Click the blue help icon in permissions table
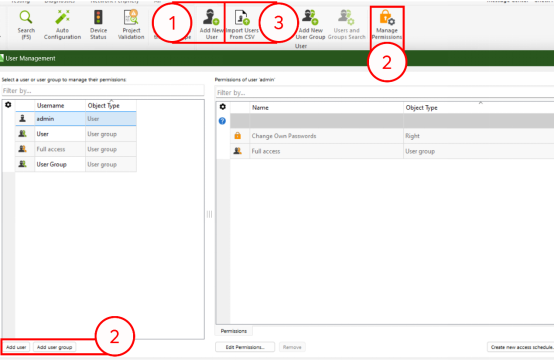554x362 pixels. (222, 121)
